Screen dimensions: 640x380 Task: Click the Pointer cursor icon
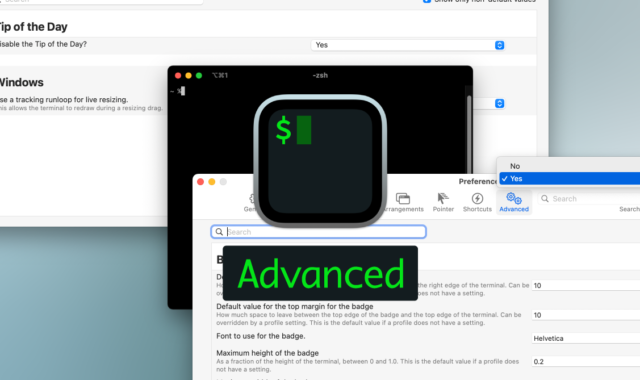click(442, 198)
